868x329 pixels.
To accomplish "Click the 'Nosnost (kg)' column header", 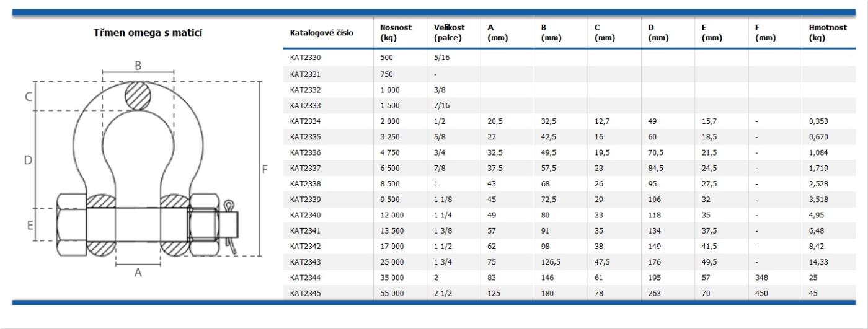I will coord(396,33).
